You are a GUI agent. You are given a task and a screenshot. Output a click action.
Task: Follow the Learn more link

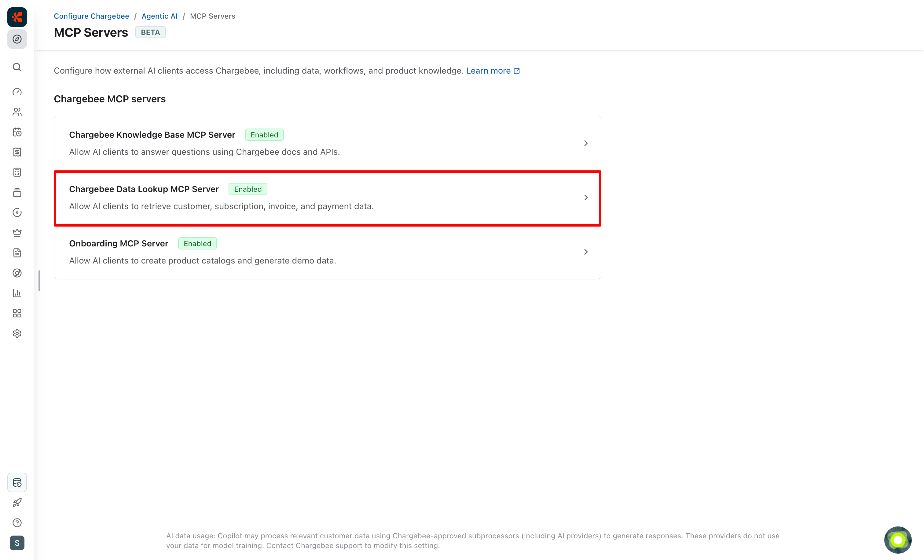[x=488, y=71]
